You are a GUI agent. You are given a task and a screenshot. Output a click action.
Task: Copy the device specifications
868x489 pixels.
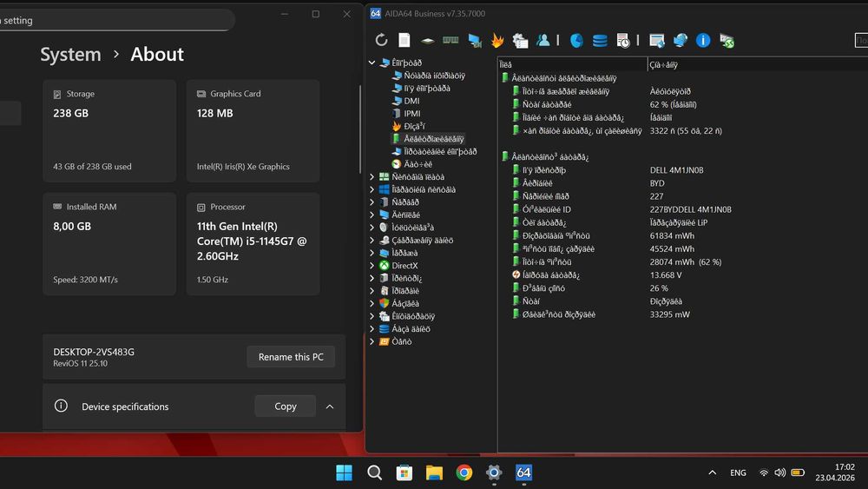285,406
